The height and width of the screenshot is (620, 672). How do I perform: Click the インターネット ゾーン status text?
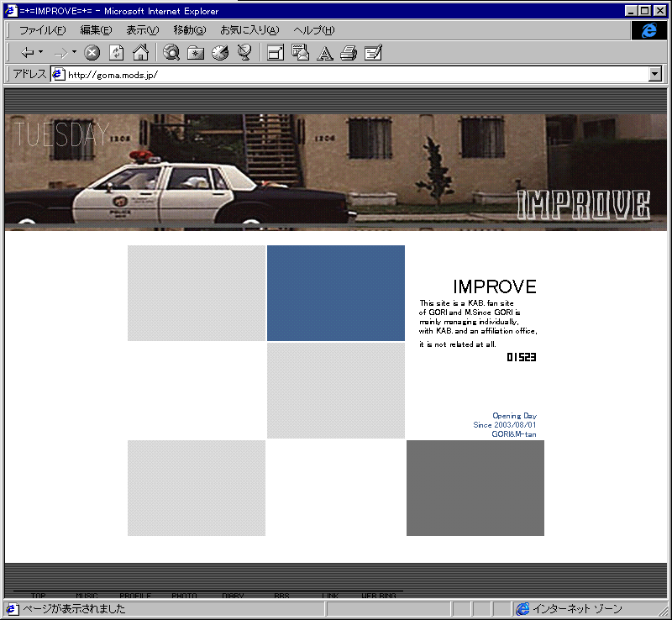coord(577,609)
